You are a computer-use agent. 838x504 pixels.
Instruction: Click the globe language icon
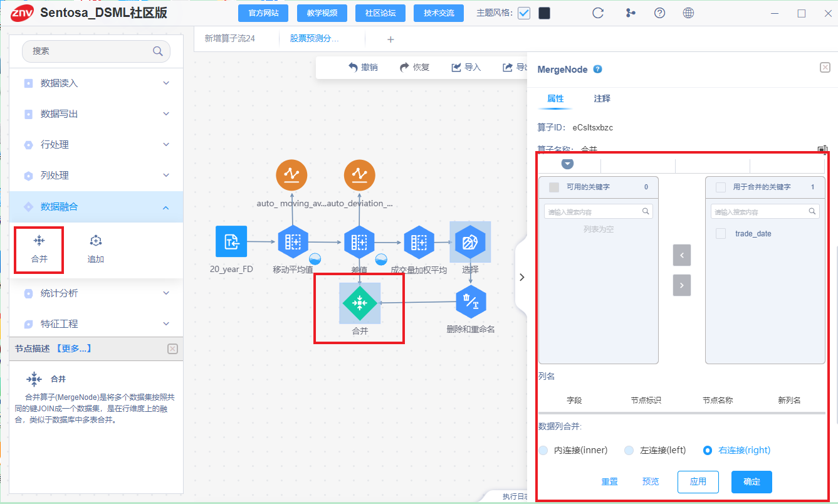coord(688,13)
